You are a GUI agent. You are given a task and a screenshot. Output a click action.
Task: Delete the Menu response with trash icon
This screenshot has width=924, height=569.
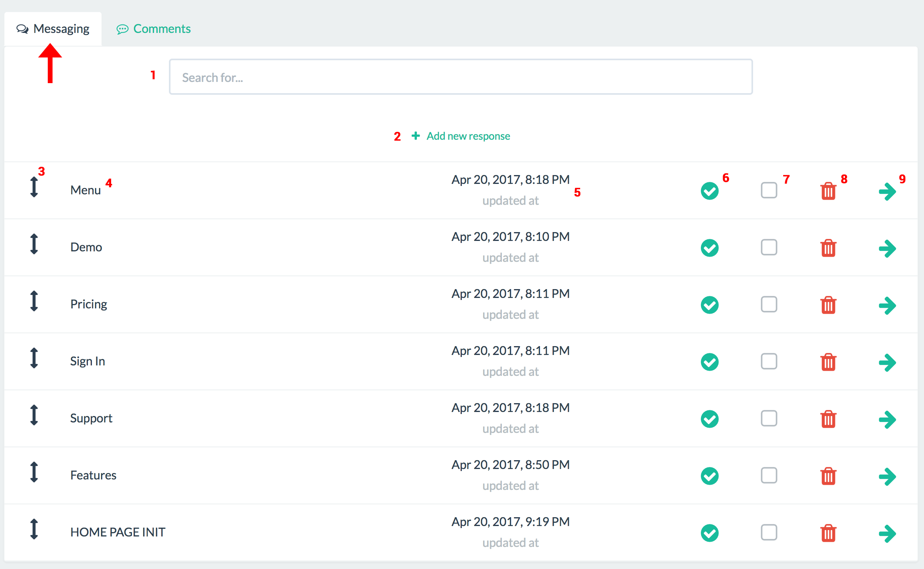(x=828, y=191)
